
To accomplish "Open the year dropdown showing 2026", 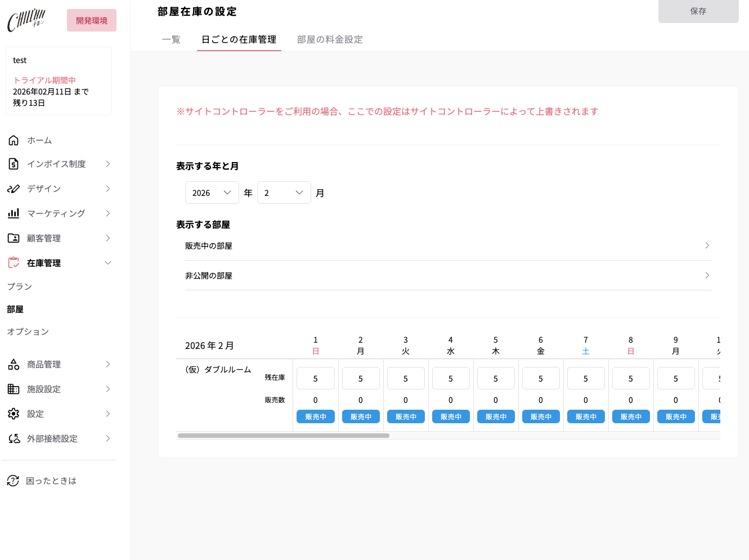I will pyautogui.click(x=212, y=192).
